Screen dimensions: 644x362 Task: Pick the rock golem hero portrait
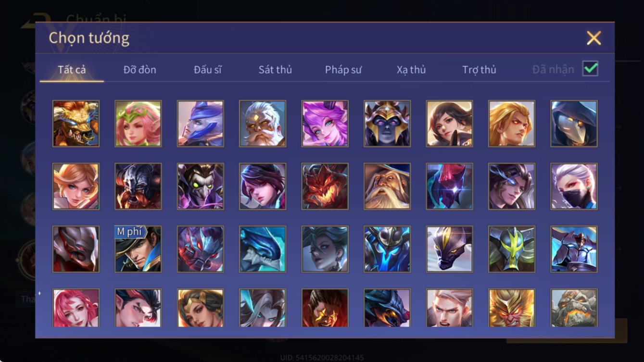pyautogui.click(x=574, y=308)
